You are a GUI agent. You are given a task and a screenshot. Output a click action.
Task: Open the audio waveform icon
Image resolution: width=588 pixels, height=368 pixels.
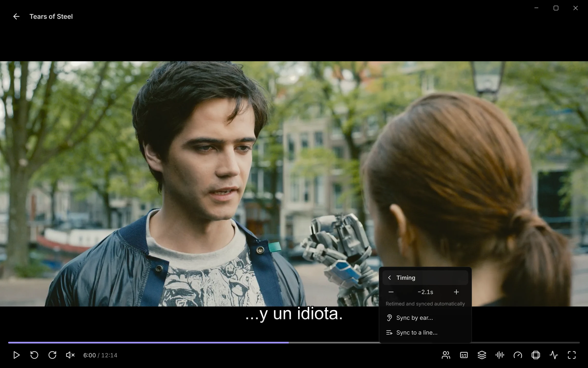pyautogui.click(x=500, y=355)
